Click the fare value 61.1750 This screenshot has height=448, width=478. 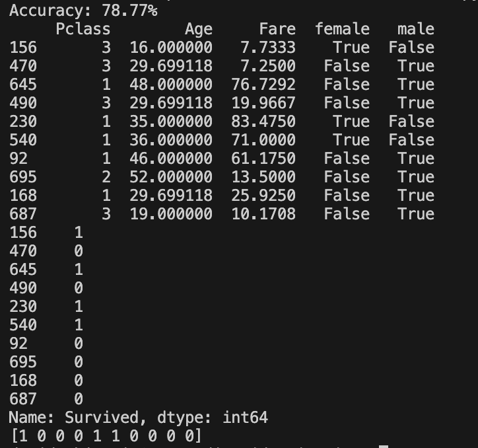(x=263, y=159)
